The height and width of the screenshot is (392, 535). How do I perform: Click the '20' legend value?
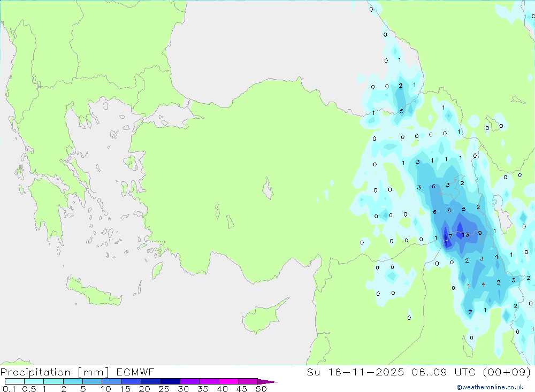click(144, 389)
